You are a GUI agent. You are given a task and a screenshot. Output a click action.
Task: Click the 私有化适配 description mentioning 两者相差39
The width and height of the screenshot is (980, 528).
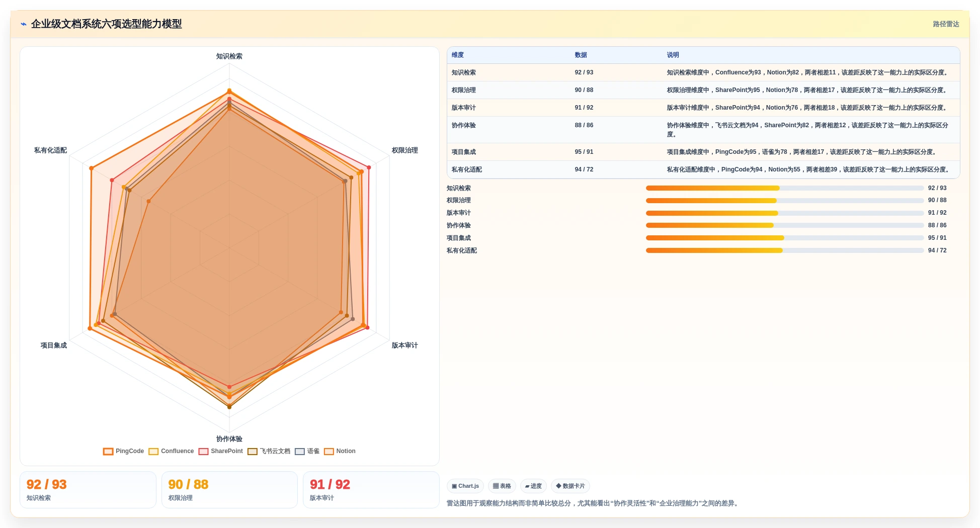point(808,169)
